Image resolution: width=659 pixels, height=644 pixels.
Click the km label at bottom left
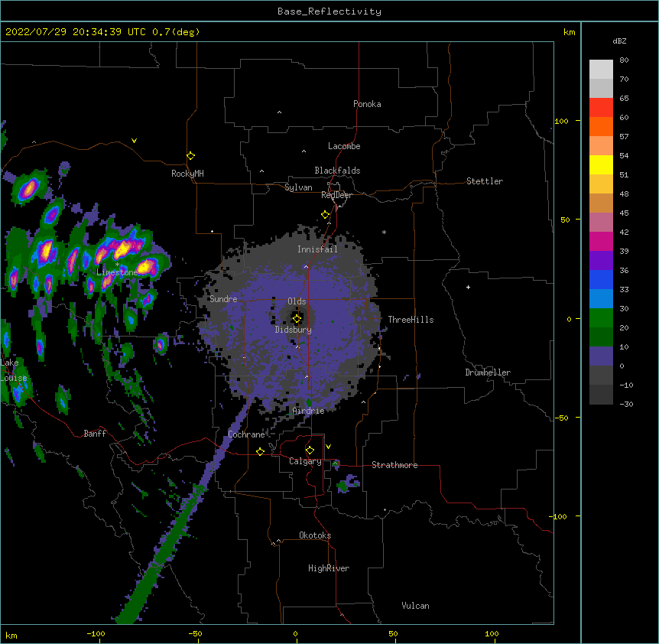point(11,635)
